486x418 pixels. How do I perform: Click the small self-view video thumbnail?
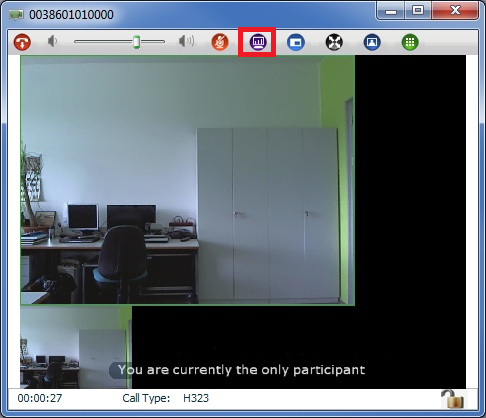coord(76,347)
